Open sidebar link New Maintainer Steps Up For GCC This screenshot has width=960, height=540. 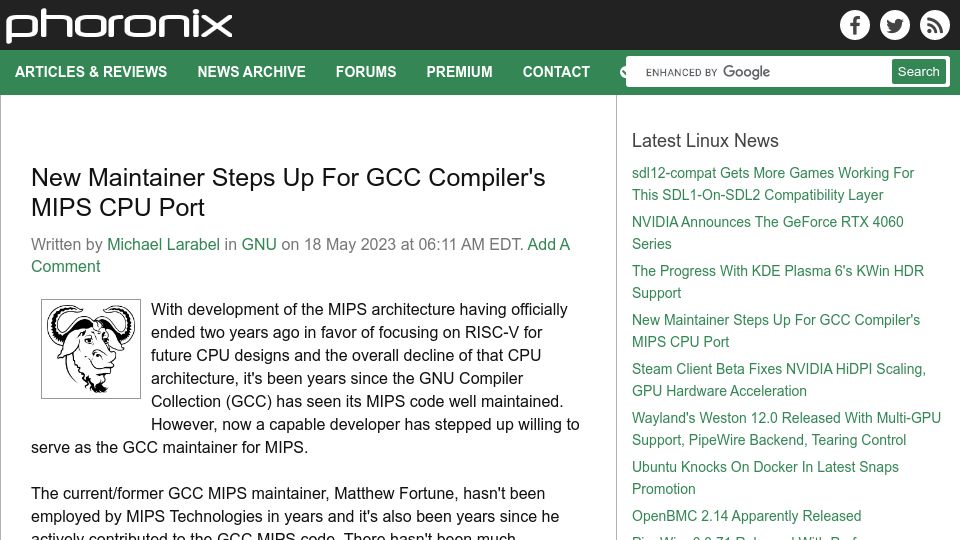(x=776, y=331)
